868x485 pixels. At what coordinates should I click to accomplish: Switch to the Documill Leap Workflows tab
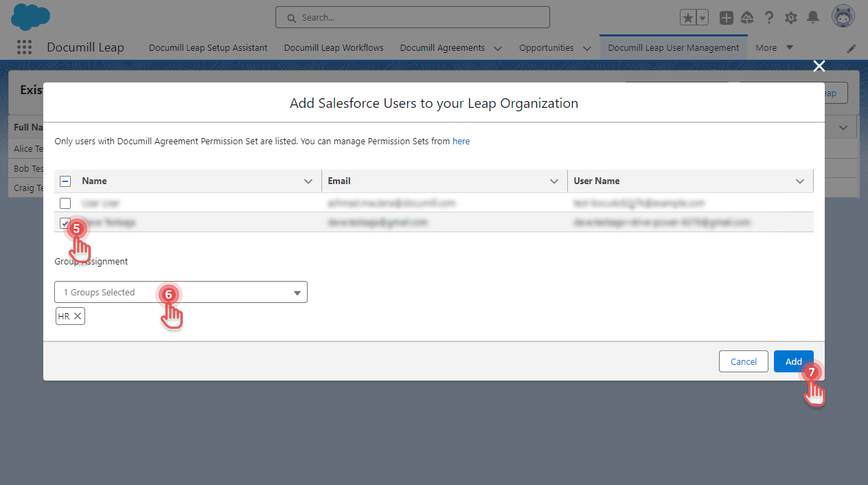(x=333, y=47)
